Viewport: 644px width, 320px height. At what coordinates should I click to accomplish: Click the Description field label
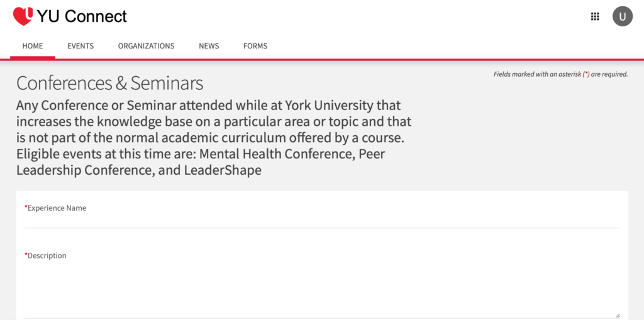(x=47, y=255)
